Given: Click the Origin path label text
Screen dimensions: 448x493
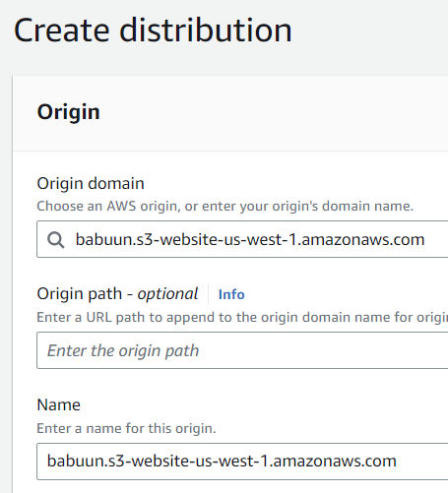Looking at the screenshot, I should tap(80, 294).
